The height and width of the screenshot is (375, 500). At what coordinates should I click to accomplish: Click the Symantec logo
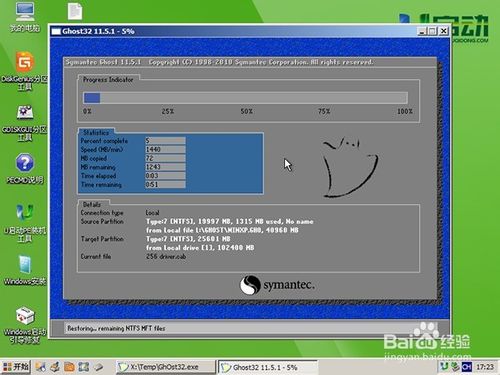coord(277,285)
